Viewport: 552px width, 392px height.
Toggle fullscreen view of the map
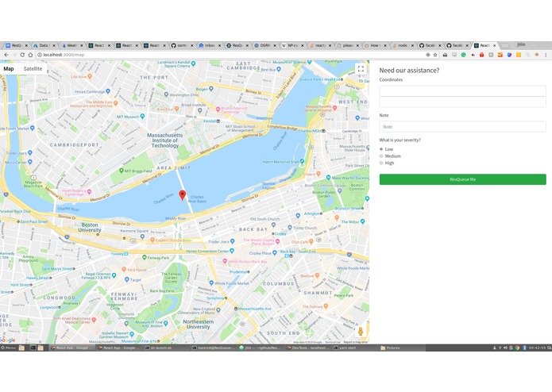pyautogui.click(x=361, y=69)
